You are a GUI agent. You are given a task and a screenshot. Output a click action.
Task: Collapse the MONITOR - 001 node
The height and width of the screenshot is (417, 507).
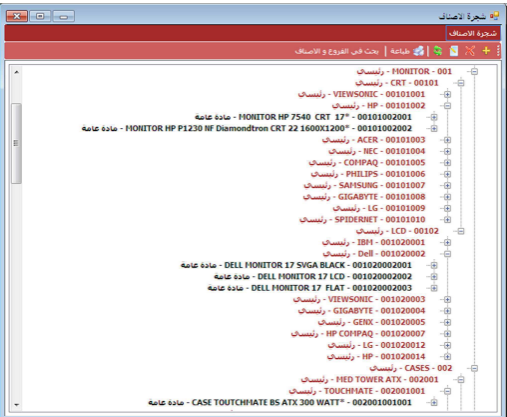(x=474, y=71)
